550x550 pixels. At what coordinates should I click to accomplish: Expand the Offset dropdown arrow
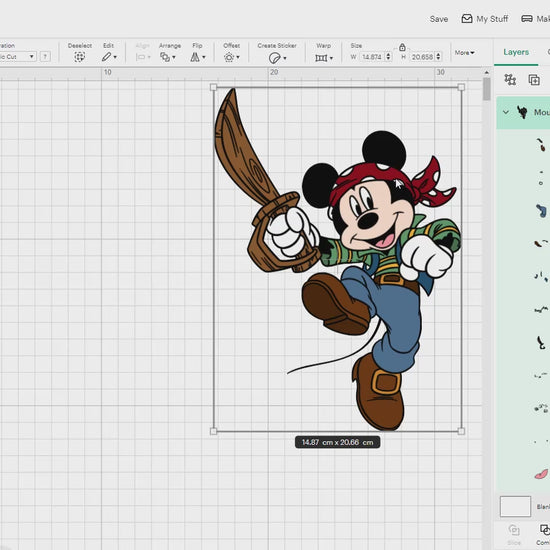238,57
